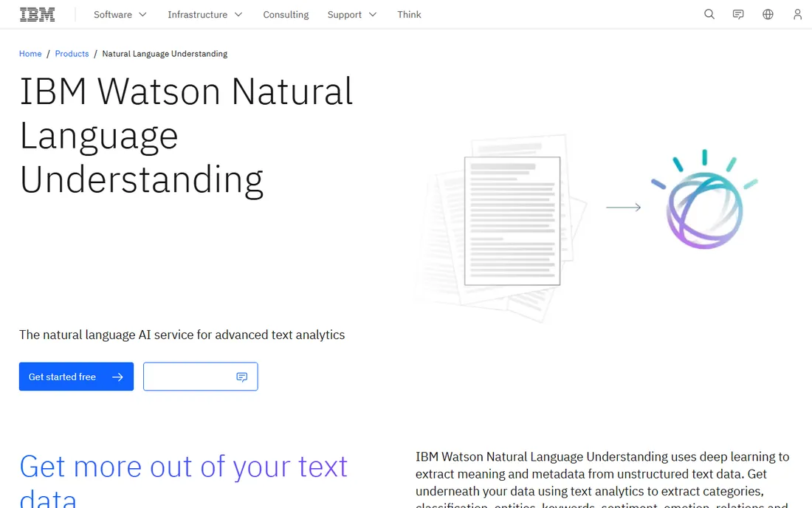Screen dimensions: 812x508
Task: Click the Get started free button
Action: [x=76, y=377]
